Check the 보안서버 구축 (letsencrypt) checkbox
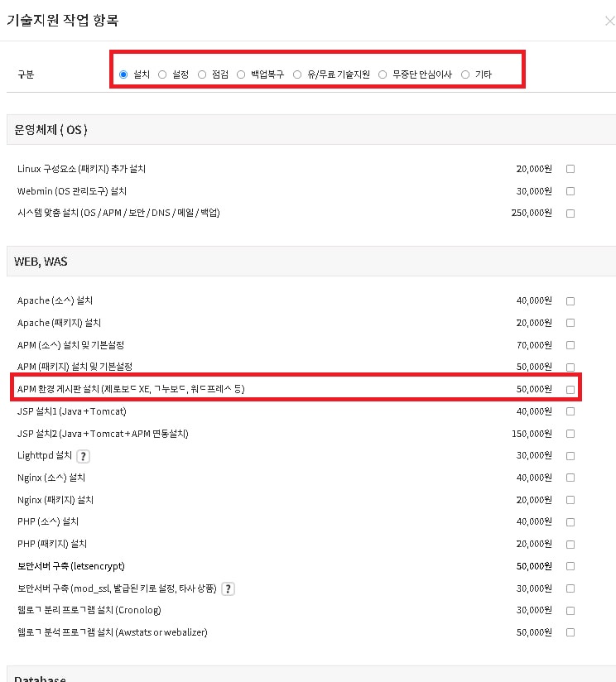 coord(570,566)
